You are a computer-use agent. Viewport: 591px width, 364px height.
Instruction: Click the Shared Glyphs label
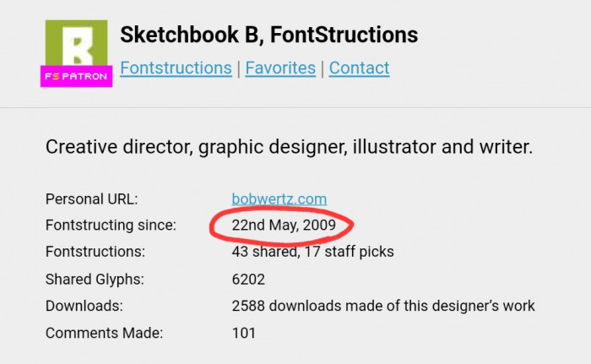pyautogui.click(x=95, y=279)
